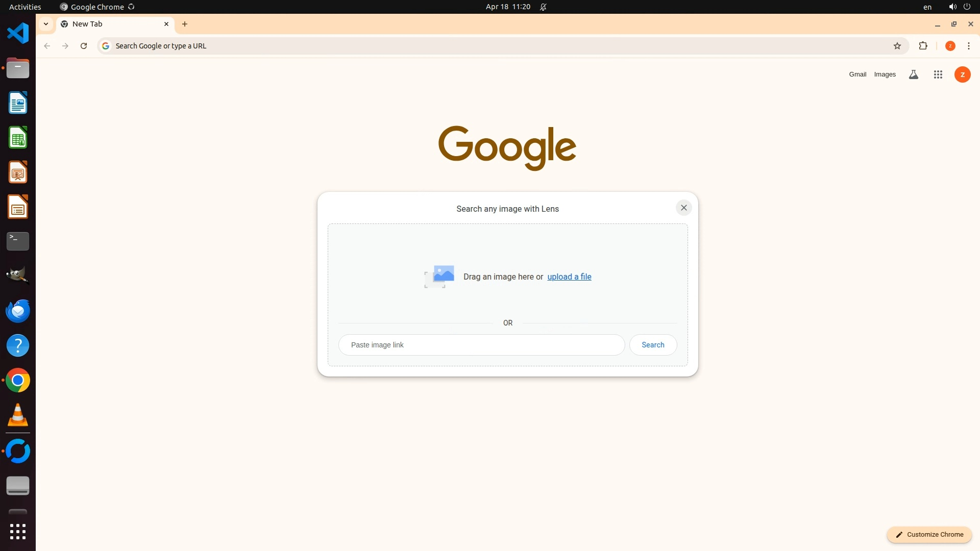Click Customize Chrome button

click(929, 534)
